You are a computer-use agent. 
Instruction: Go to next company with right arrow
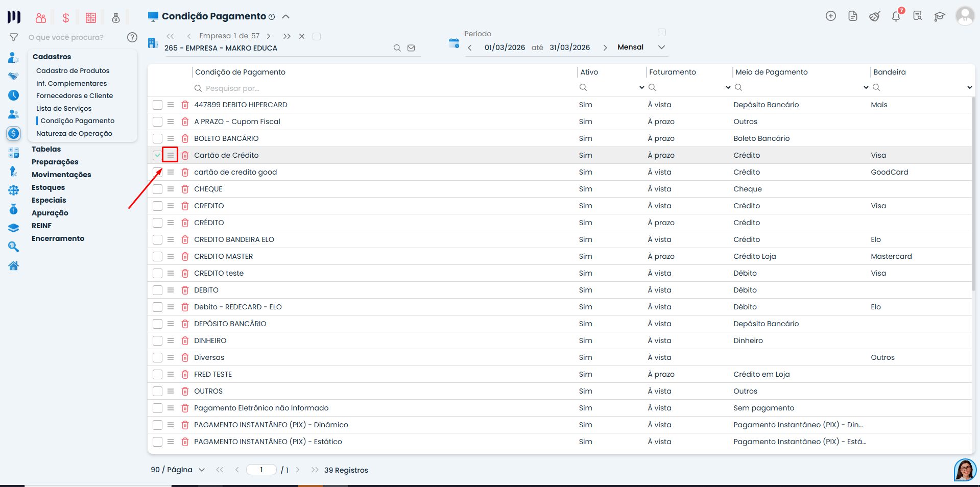point(269,36)
